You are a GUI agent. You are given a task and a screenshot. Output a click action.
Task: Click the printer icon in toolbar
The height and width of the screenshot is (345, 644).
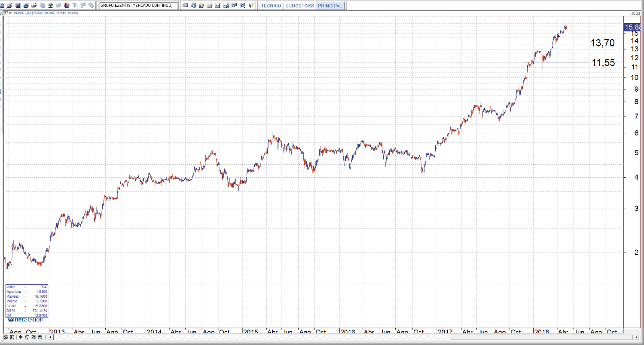[x=26, y=6]
